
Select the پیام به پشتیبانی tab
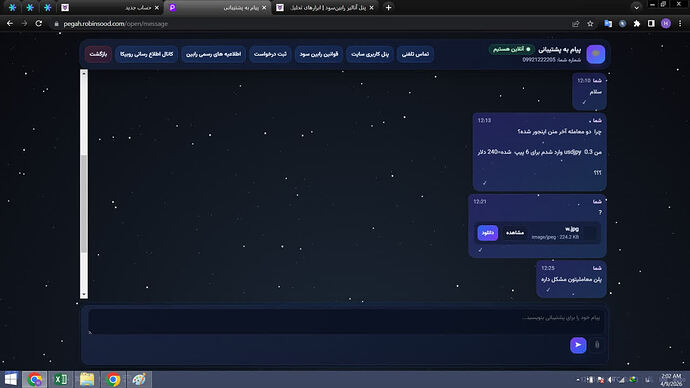(x=218, y=7)
